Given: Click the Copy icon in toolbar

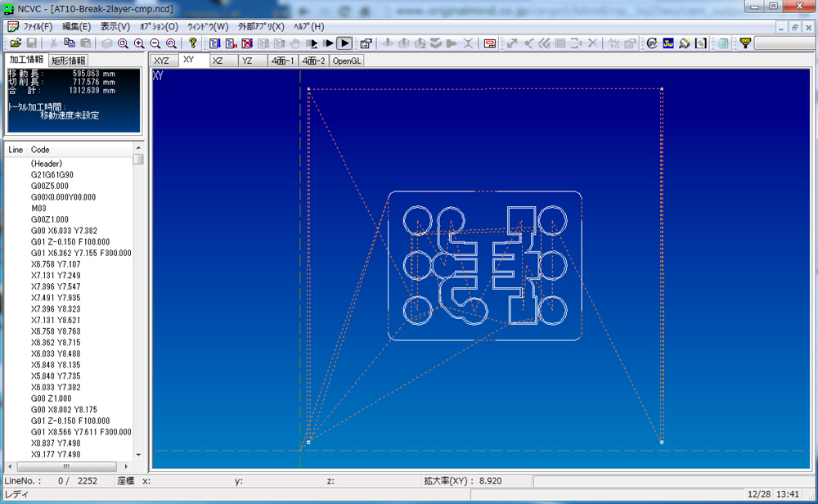Looking at the screenshot, I should 70,43.
